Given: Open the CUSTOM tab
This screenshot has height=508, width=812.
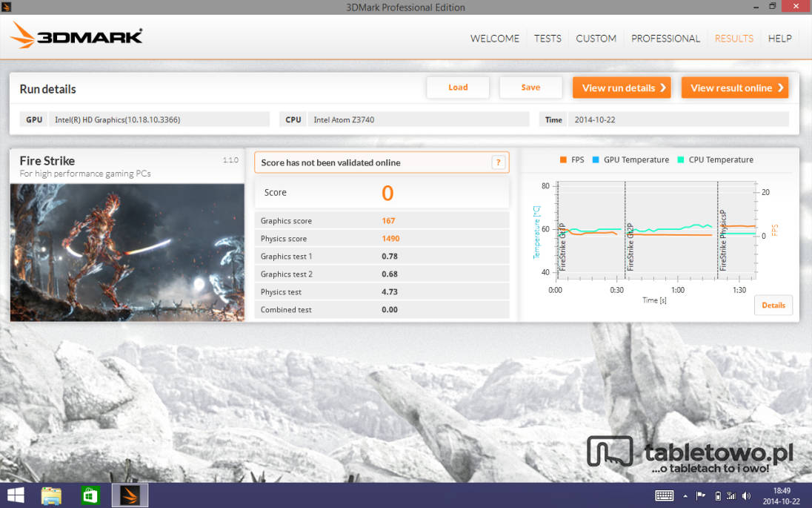Looking at the screenshot, I should [x=596, y=39].
